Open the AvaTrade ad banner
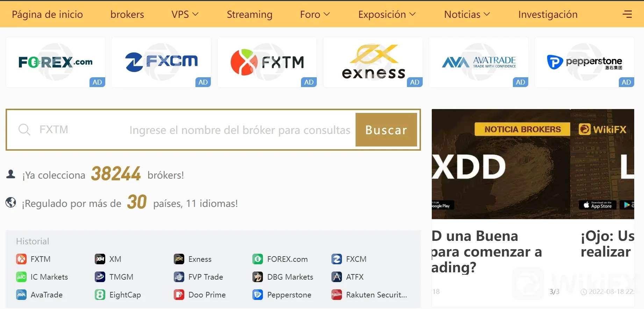This screenshot has width=644, height=309. [479, 62]
